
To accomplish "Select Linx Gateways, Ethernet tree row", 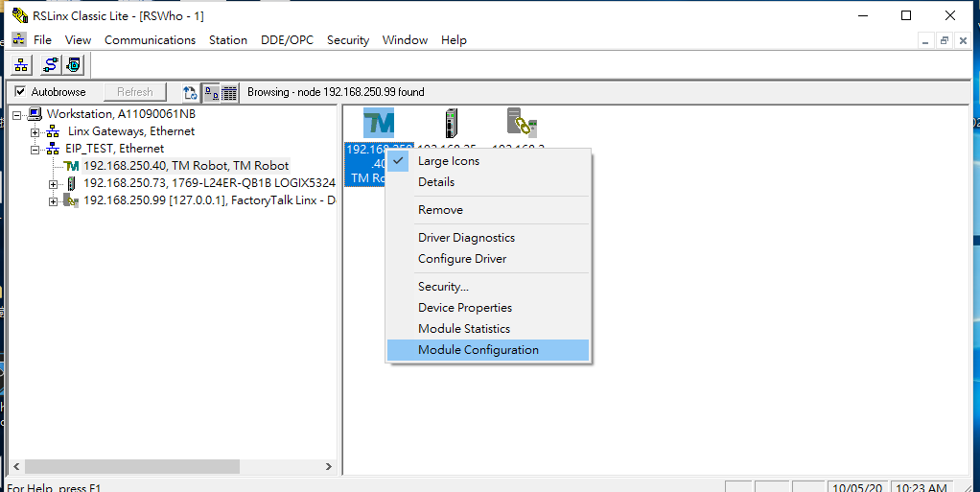I will [131, 132].
